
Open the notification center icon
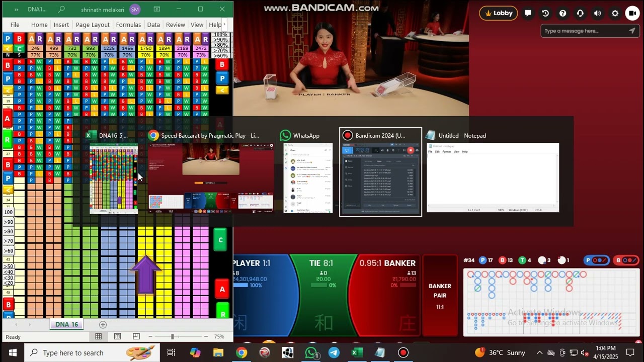point(630,352)
